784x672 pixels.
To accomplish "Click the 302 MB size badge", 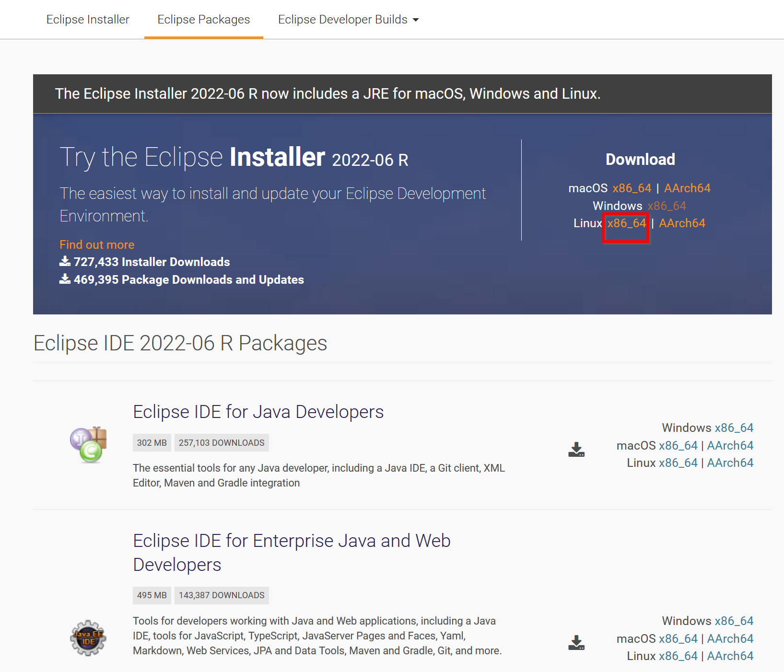I will click(x=152, y=443).
